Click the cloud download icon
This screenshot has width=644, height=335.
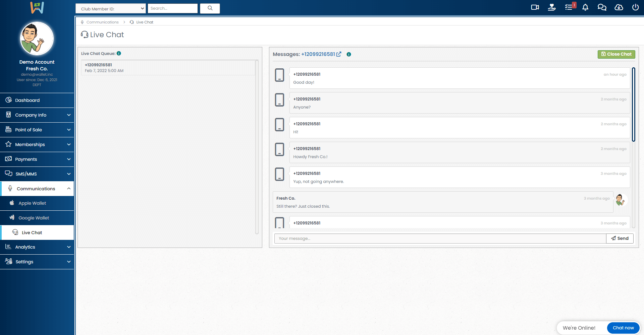click(x=619, y=7)
